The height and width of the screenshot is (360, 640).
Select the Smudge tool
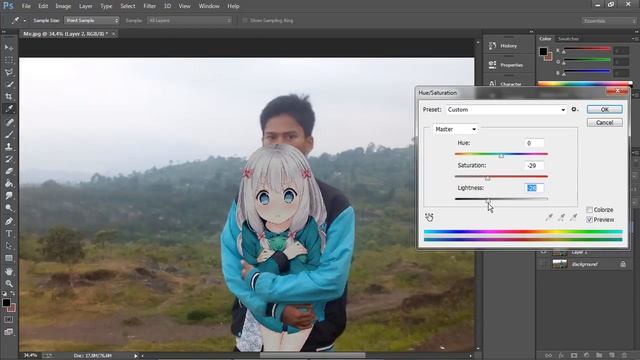coord(9,196)
